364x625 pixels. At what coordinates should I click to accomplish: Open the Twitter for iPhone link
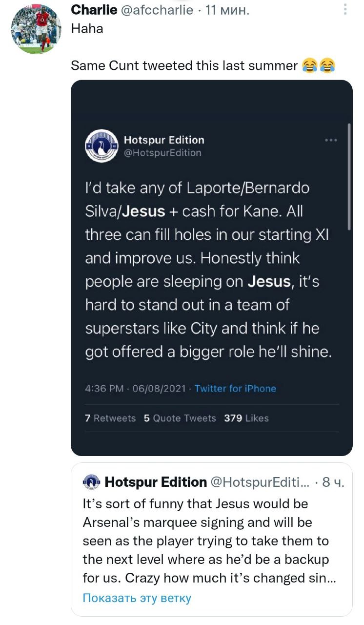pos(235,389)
